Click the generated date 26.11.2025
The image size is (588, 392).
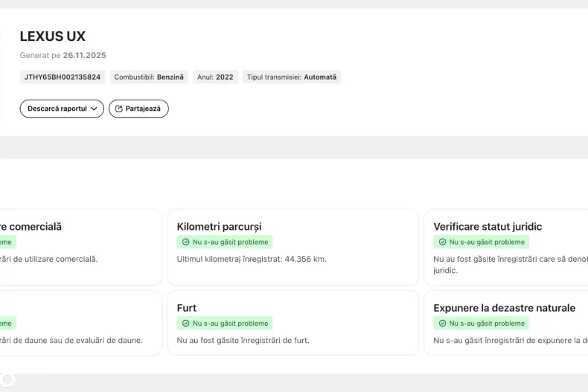(x=84, y=55)
